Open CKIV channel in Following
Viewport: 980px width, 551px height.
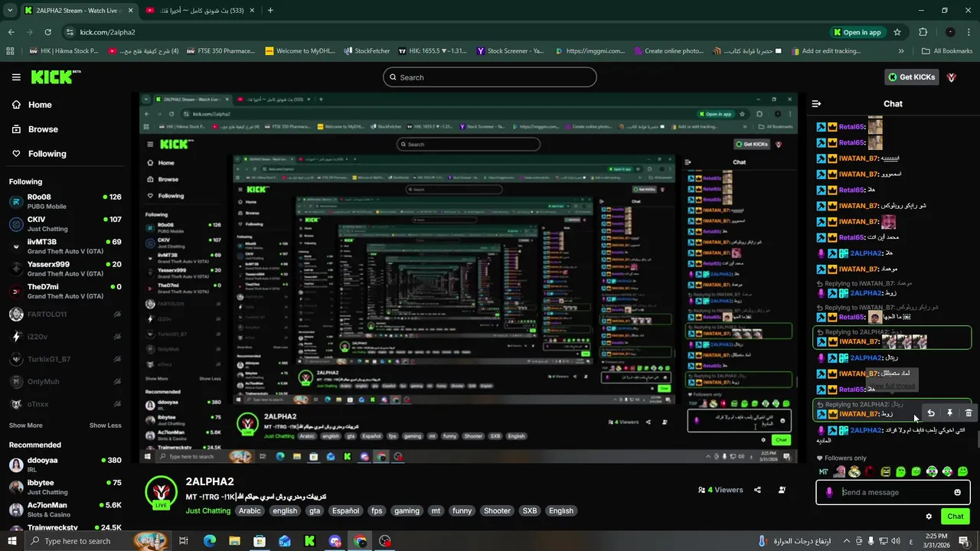click(x=64, y=223)
